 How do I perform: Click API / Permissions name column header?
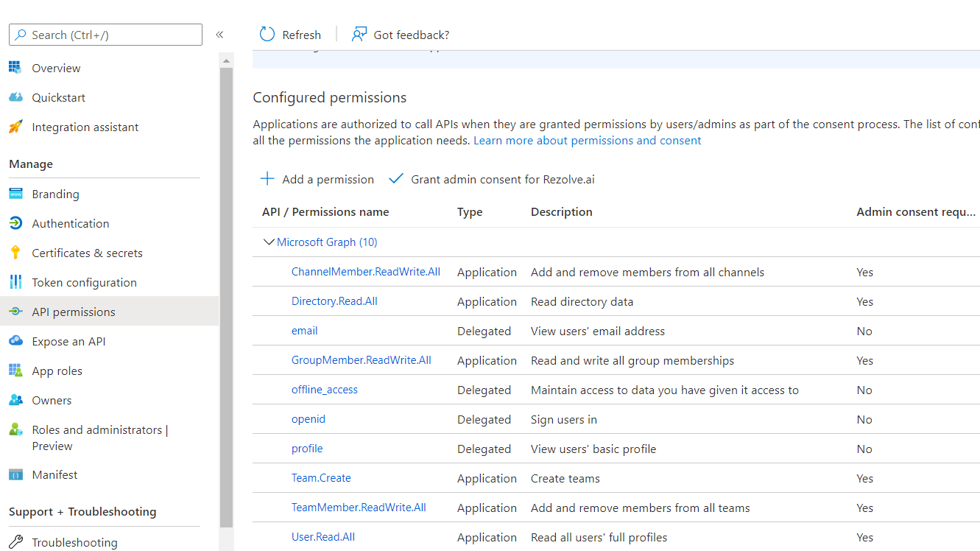coord(325,211)
